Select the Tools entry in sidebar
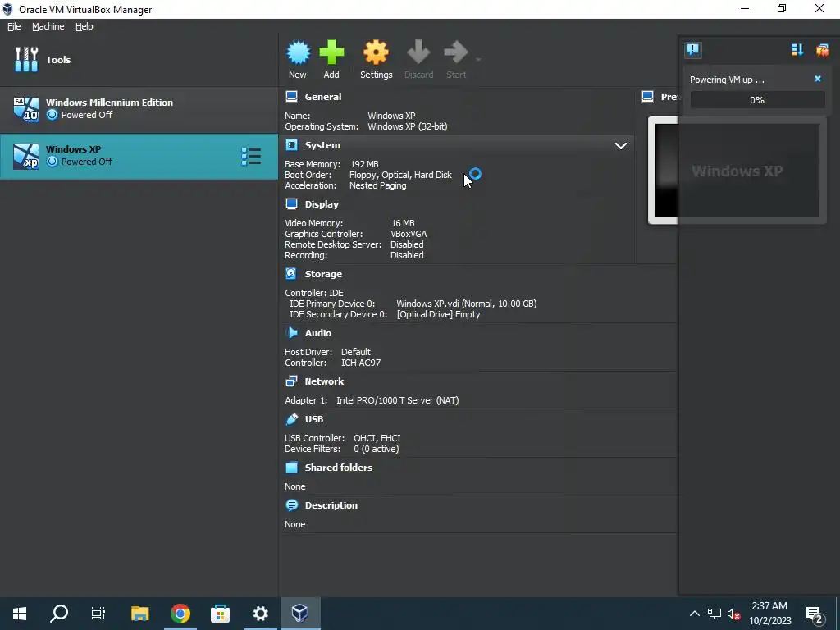840x630 pixels. [x=139, y=59]
